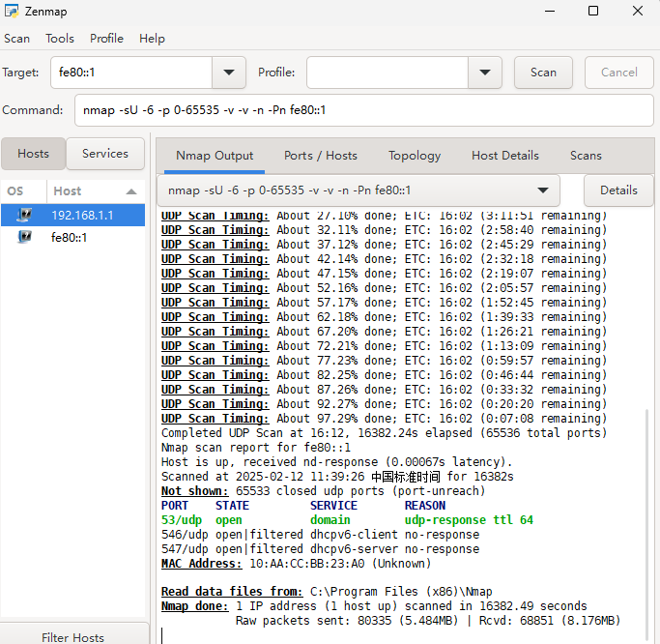The width and height of the screenshot is (660, 644).
Task: Click the 'MAC Address:' line
Action: point(297,564)
